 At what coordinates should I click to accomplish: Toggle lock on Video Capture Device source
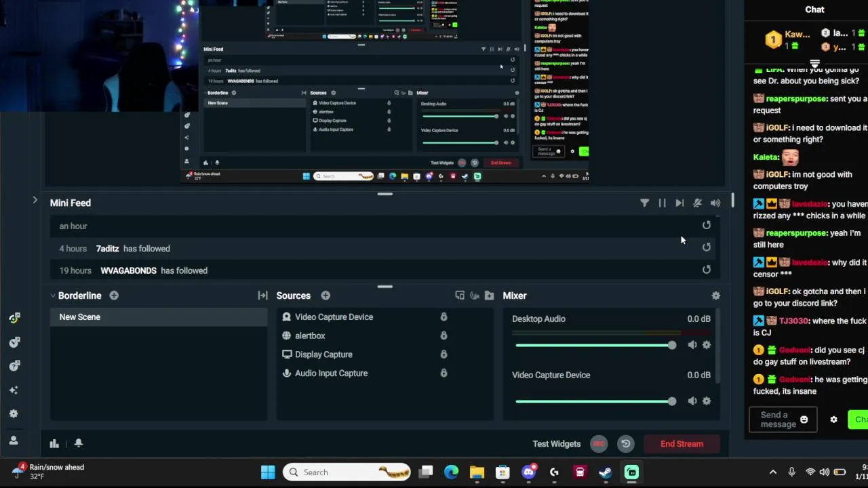443,317
